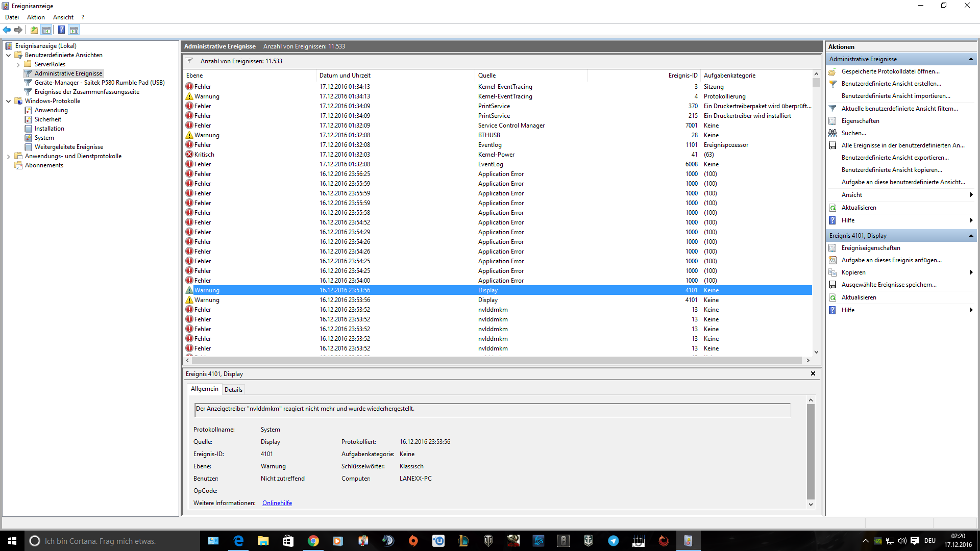
Task: Expand the ServerRoles folder
Action: [18, 64]
